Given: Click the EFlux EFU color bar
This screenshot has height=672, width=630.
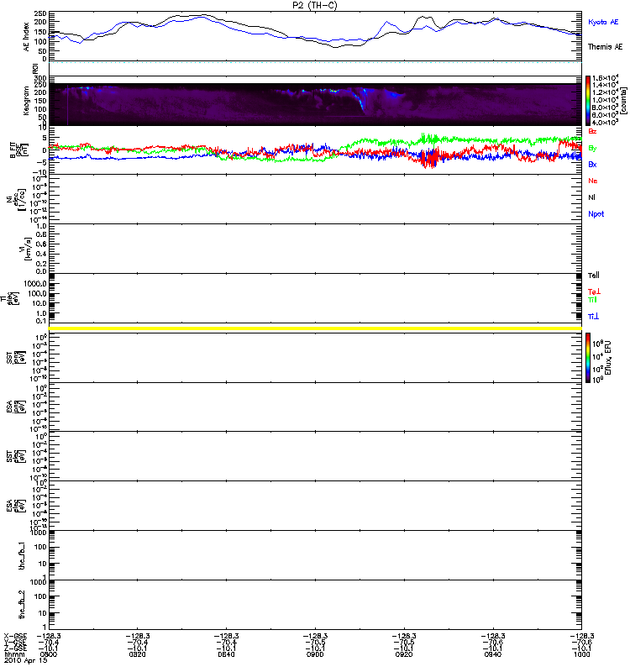Looking at the screenshot, I should 588,358.
